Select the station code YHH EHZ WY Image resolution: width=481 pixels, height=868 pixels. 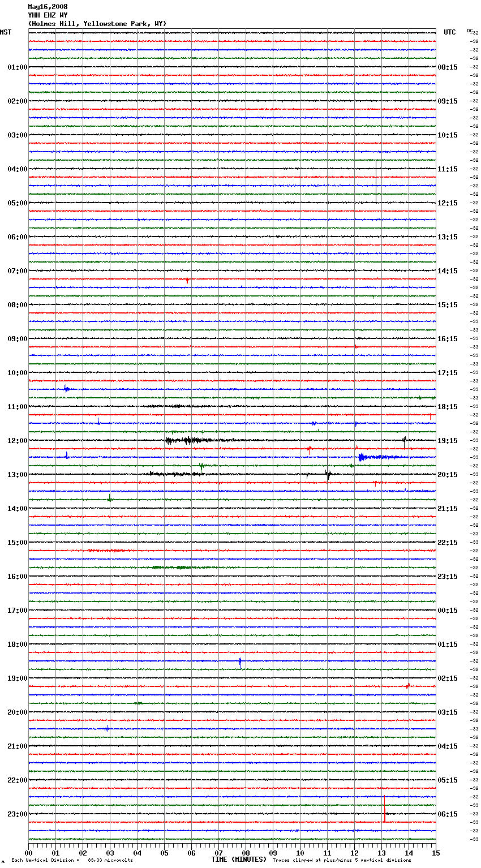pos(48,15)
